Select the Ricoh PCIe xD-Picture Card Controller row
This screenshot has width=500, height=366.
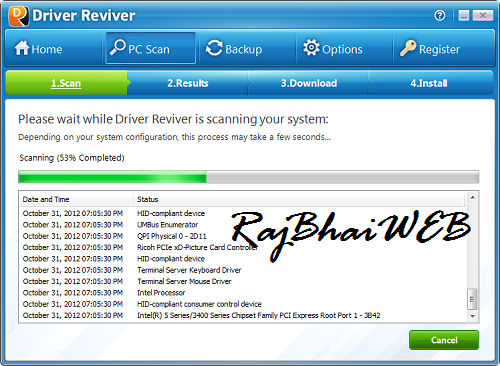243,247
